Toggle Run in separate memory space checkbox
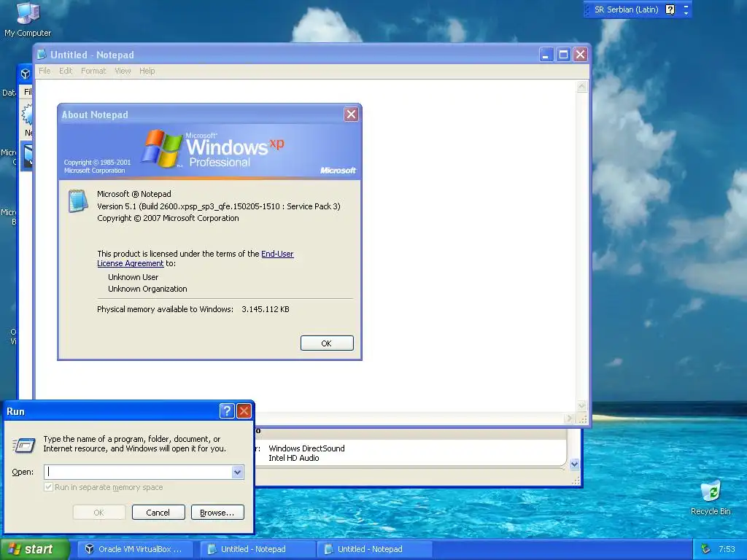Viewport: 747px width, 560px height. pos(48,487)
